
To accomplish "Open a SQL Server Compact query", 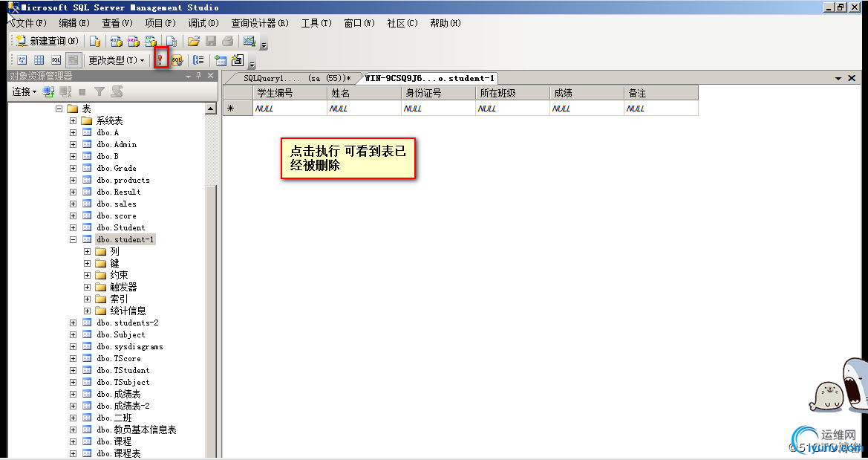I will point(172,42).
